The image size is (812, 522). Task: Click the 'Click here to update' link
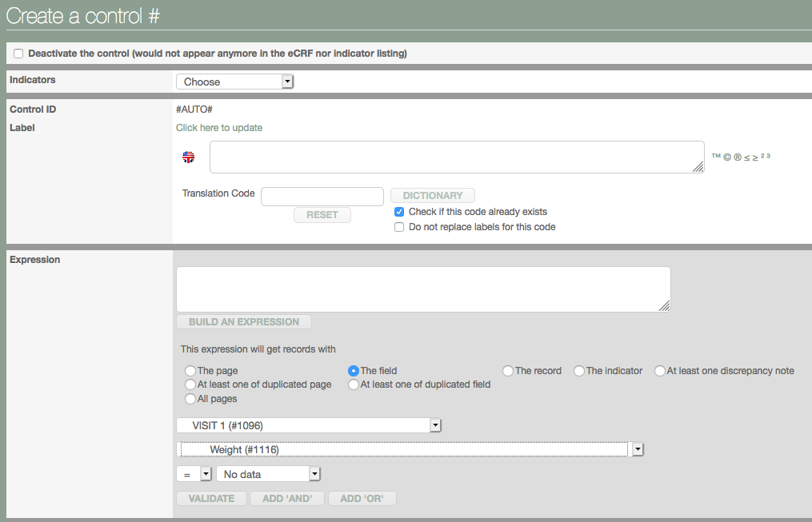pyautogui.click(x=219, y=128)
